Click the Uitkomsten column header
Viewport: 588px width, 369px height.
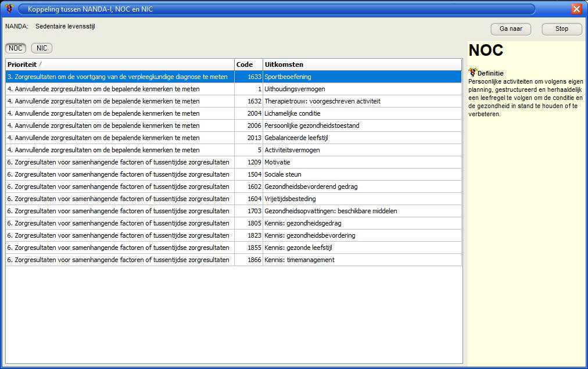coord(361,65)
